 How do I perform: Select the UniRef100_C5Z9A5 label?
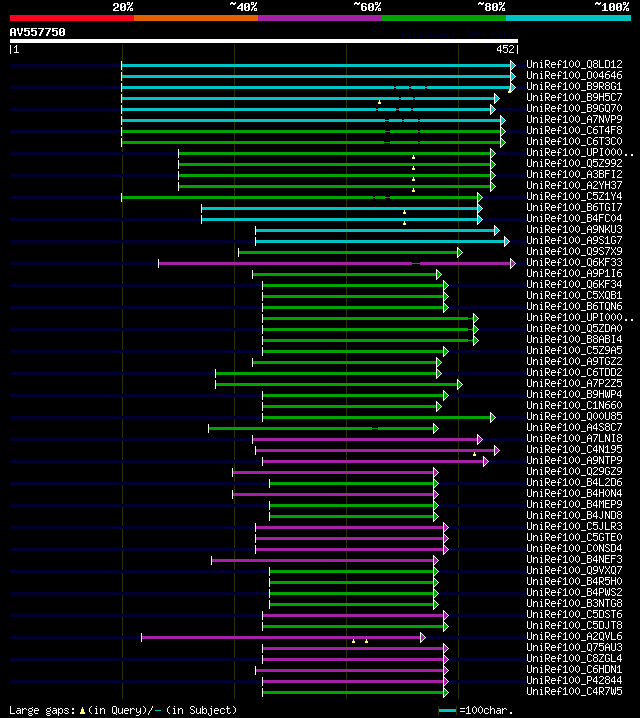574,350
